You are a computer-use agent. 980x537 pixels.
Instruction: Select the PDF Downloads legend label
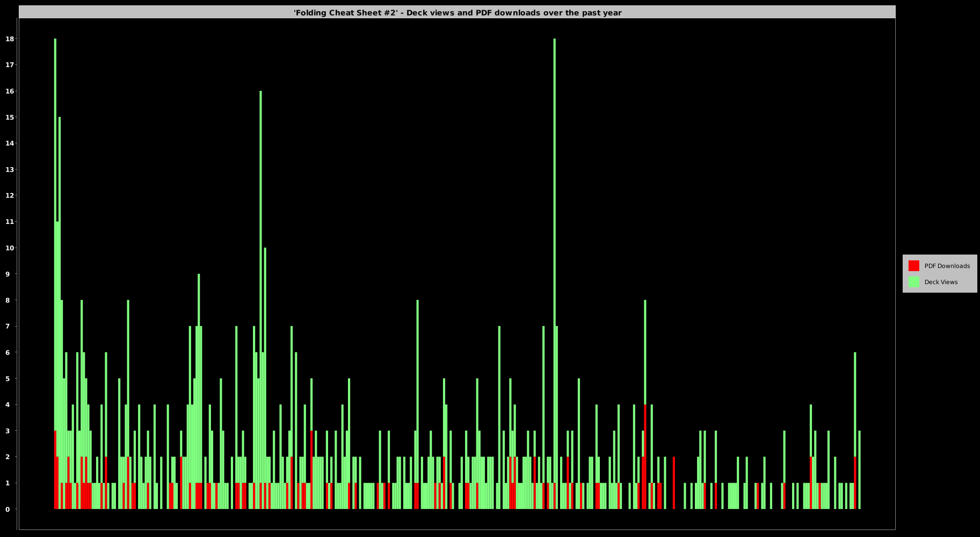(947, 266)
